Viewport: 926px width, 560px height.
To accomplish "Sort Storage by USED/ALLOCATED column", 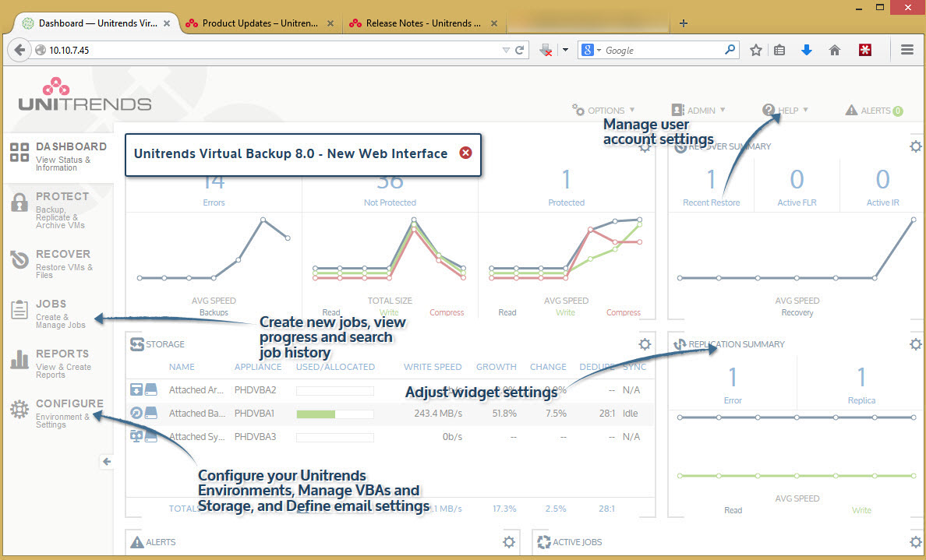I will [335, 366].
